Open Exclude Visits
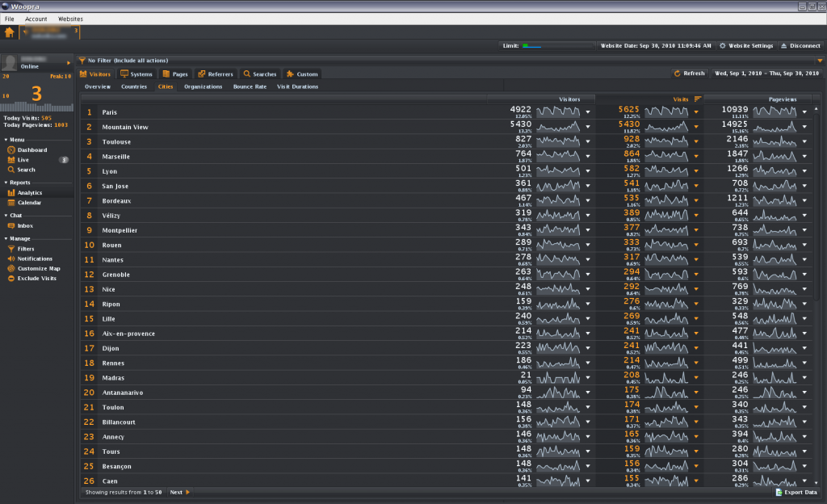 point(31,279)
